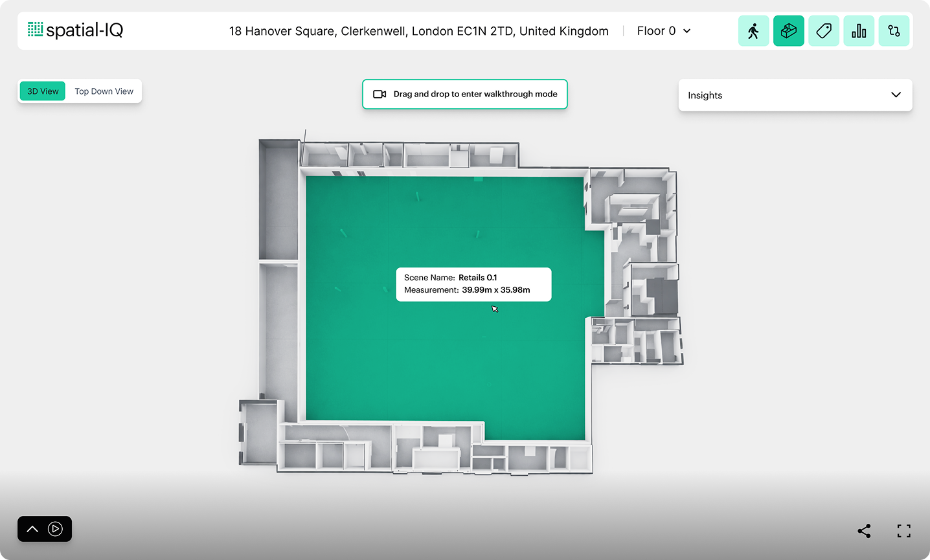Open the Floor 0 dropdown
Image resolution: width=930 pixels, height=560 pixels.
[x=663, y=31]
